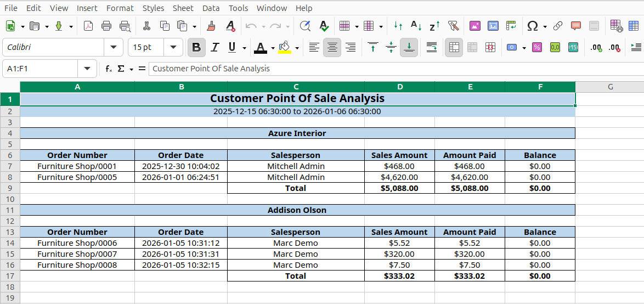Insert a chart

pyautogui.click(x=493, y=26)
